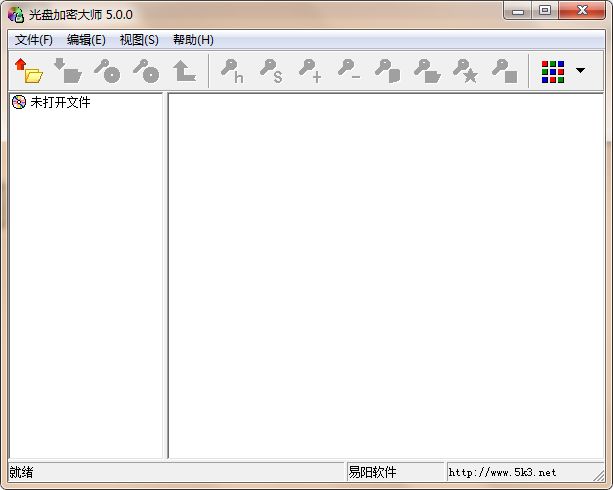Click the up-level arrow toolbar icon
The height and width of the screenshot is (490, 613).
184,71
